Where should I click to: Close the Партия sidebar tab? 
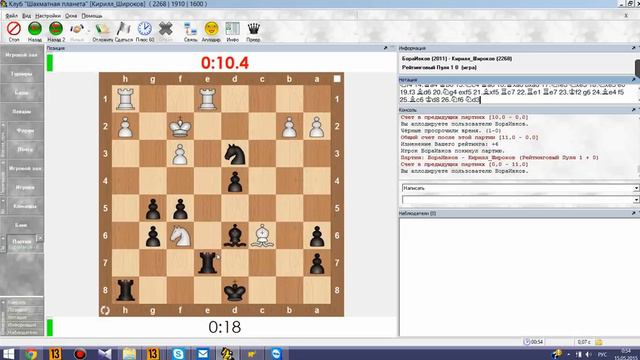click(40, 238)
